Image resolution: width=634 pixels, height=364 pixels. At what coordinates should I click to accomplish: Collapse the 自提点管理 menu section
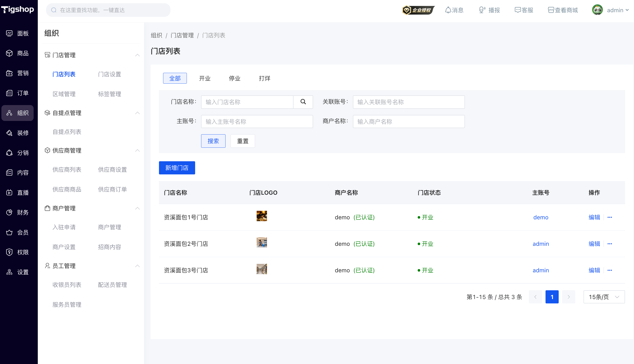[x=138, y=113]
